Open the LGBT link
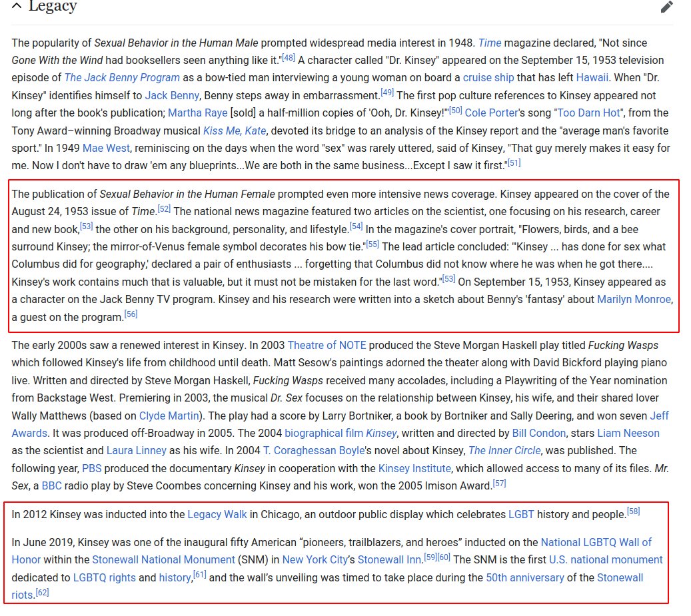The height and width of the screenshot is (616, 691). (521, 514)
